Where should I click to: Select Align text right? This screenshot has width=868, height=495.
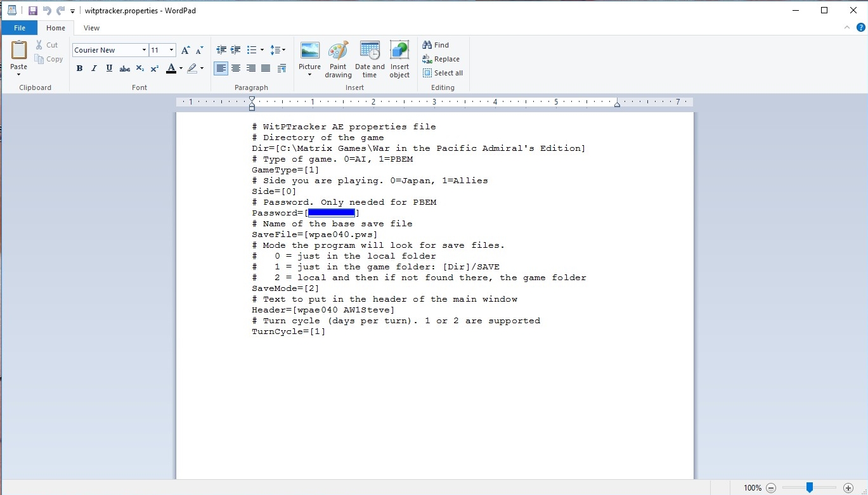click(x=251, y=68)
